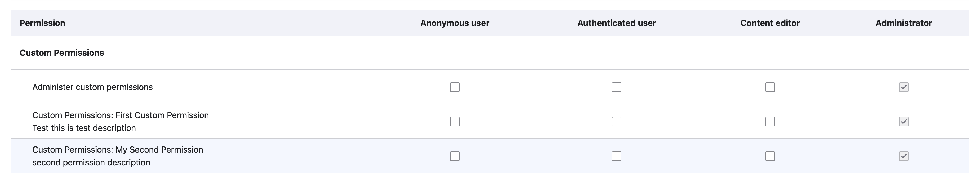
Task: Select the Custom Permissions section heading
Action: pyautogui.click(x=62, y=53)
